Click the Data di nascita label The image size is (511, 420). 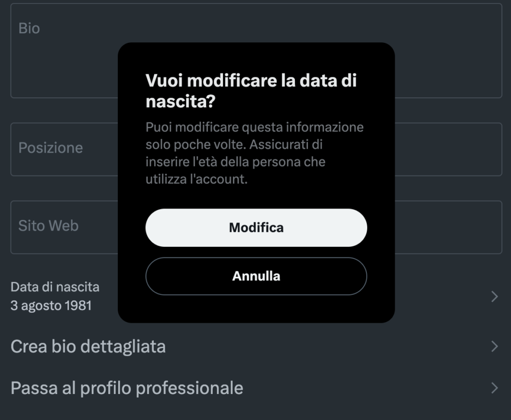point(55,287)
